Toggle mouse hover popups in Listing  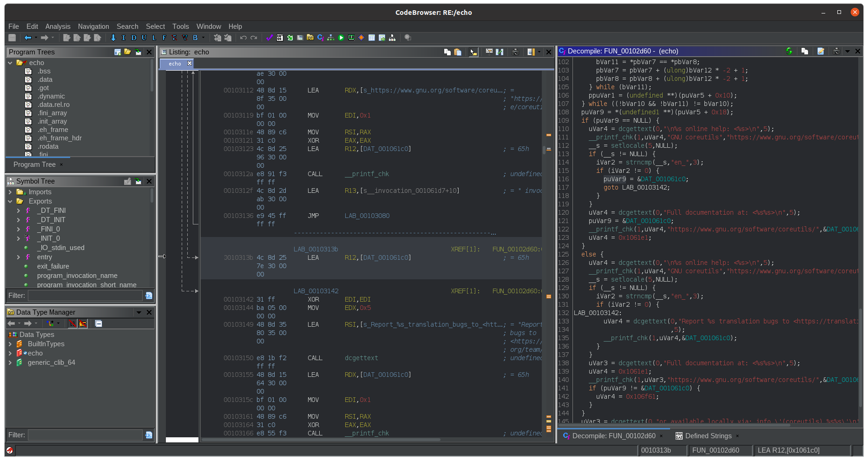click(473, 52)
